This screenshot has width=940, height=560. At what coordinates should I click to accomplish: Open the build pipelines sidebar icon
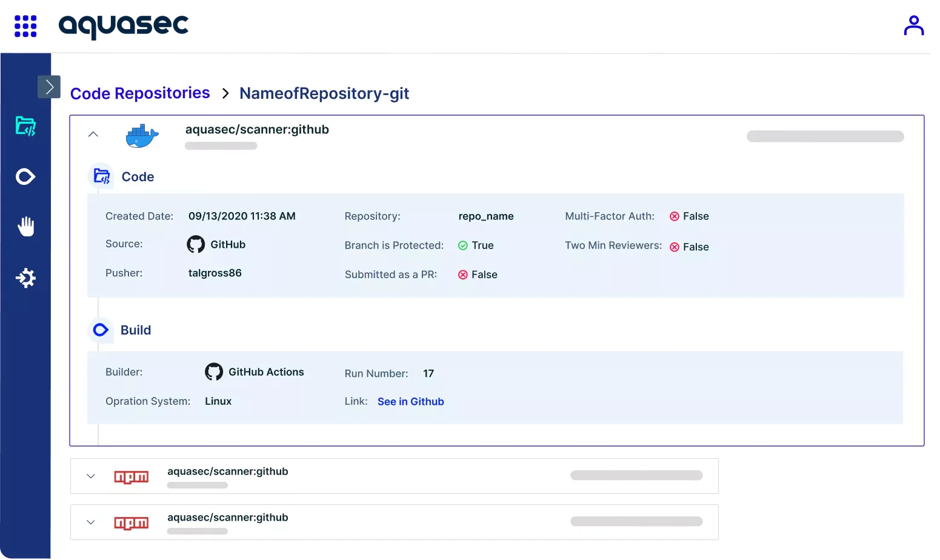coord(25,177)
